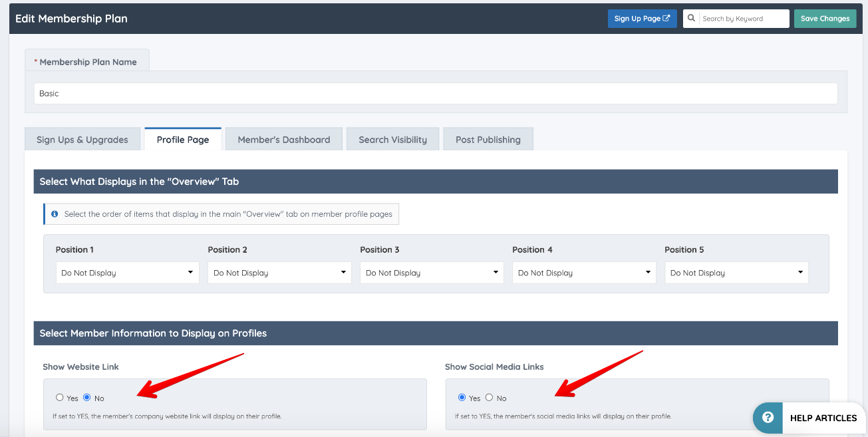Select Yes for Show Social Media Links
Screen dimensions: 868x437
coord(462,398)
